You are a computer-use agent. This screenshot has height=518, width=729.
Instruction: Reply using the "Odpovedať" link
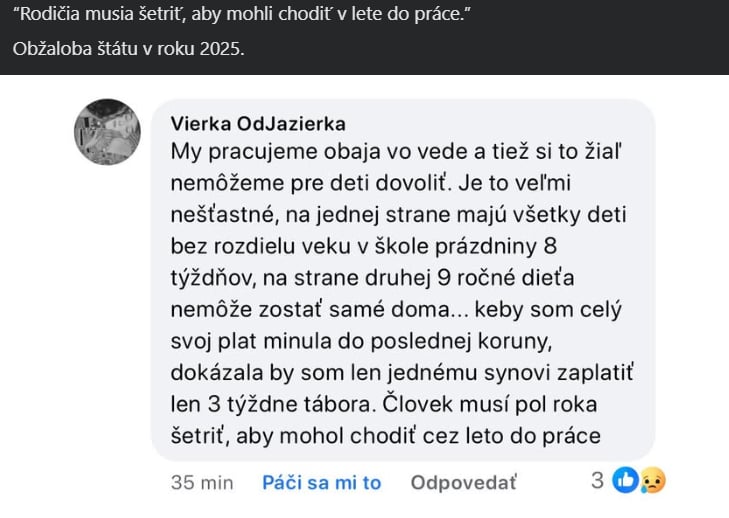coord(463,483)
